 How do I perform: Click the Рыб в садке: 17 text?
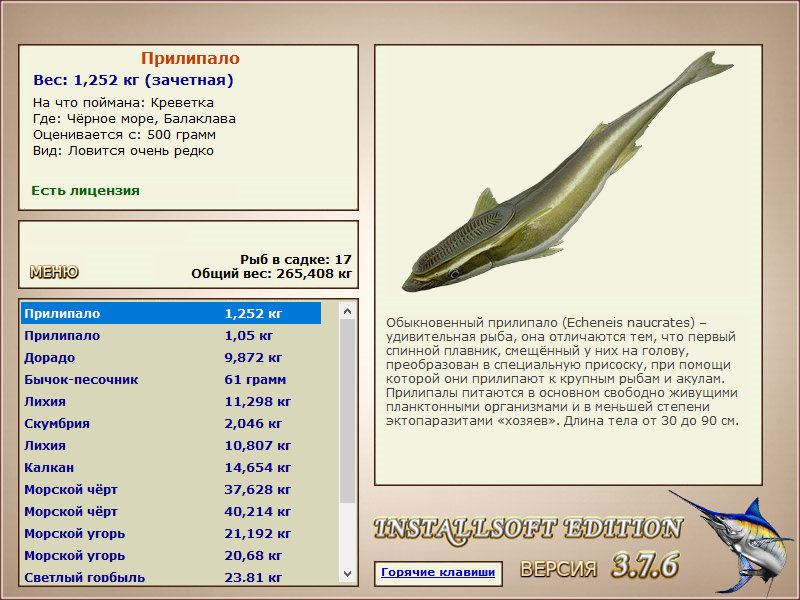(296, 259)
